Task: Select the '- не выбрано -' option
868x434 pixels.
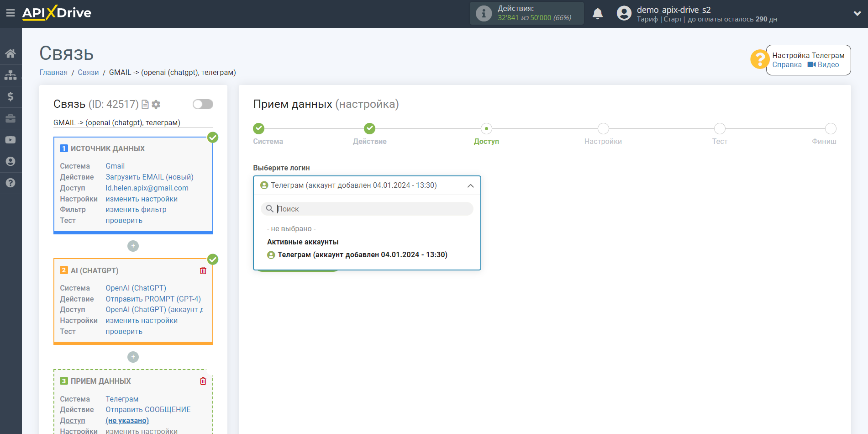Action: click(291, 228)
